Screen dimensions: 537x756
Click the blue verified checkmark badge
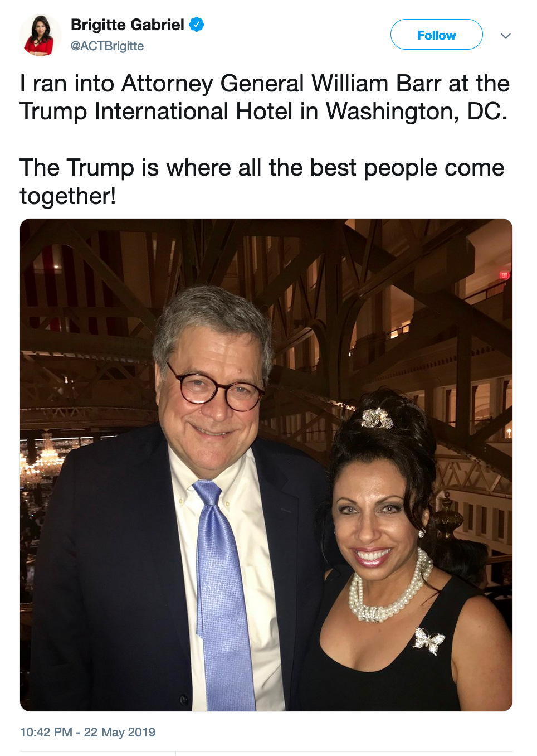point(197,25)
